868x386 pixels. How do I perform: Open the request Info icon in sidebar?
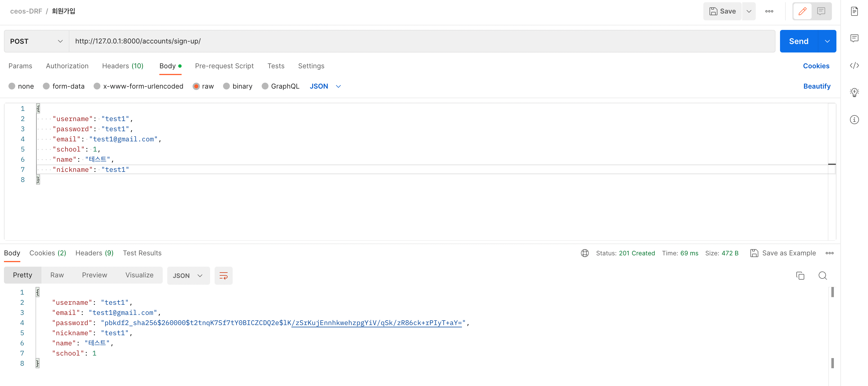coord(854,120)
